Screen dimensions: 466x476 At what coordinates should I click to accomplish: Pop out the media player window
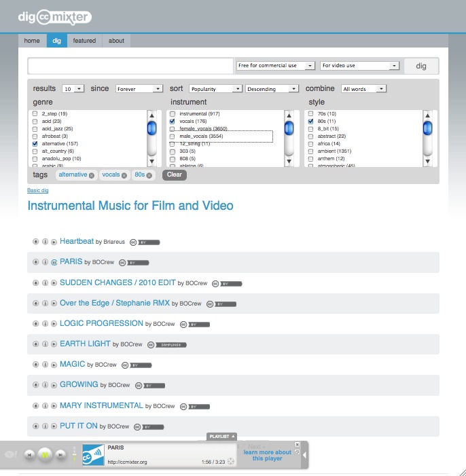pyautogui.click(x=297, y=452)
